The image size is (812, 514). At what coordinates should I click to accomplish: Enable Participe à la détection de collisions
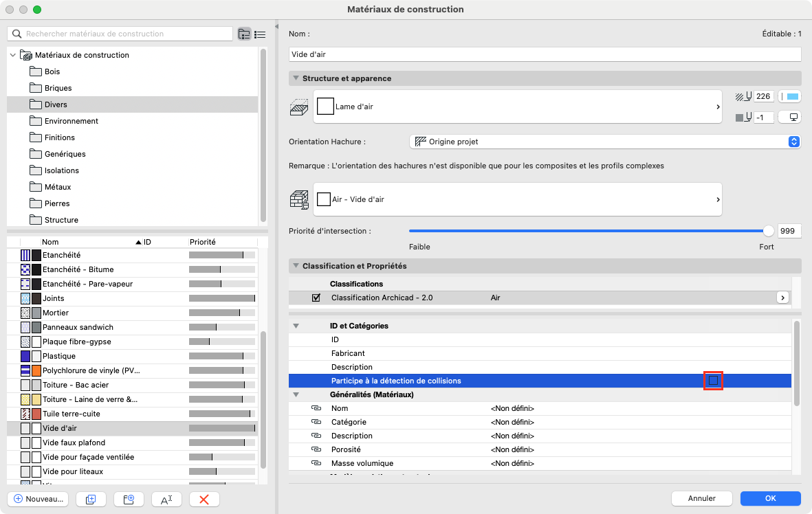713,381
